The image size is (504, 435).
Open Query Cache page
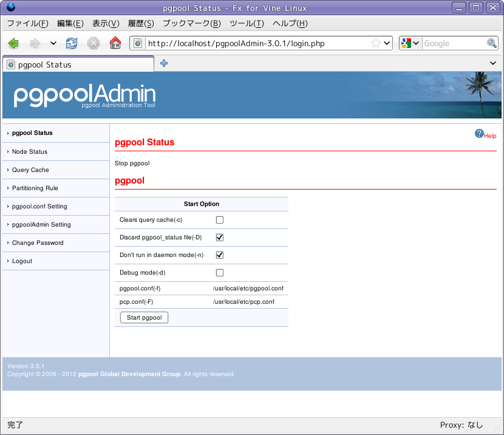(30, 170)
